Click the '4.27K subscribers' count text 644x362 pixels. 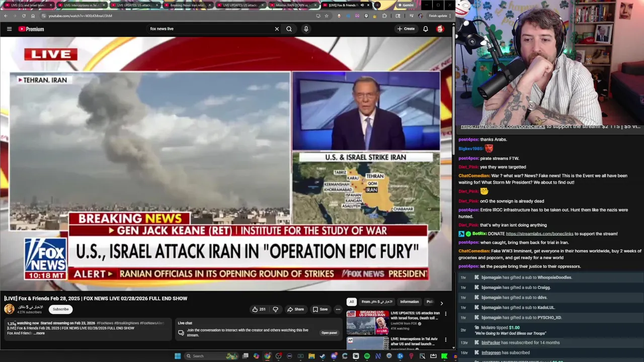pos(30,312)
